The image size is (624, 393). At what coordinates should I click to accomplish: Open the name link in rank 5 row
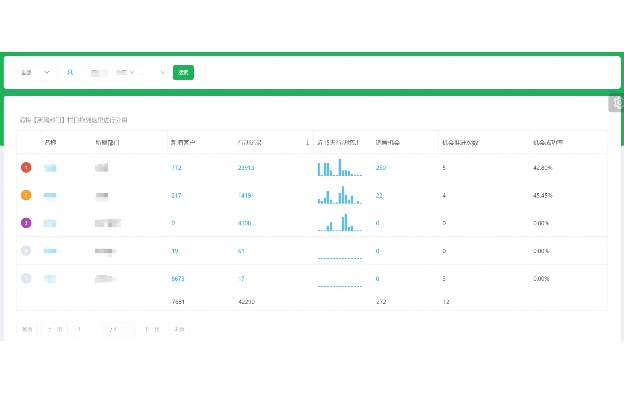(50, 278)
